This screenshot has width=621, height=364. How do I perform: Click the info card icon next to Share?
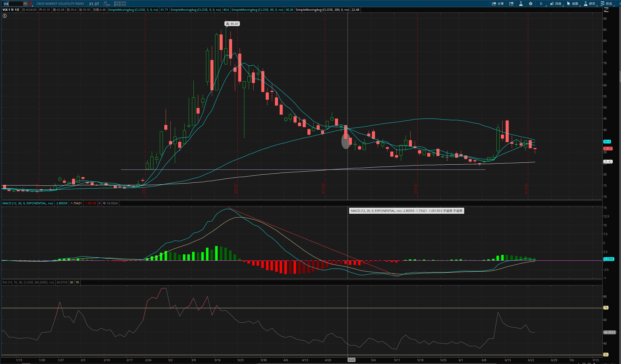click(511, 4)
